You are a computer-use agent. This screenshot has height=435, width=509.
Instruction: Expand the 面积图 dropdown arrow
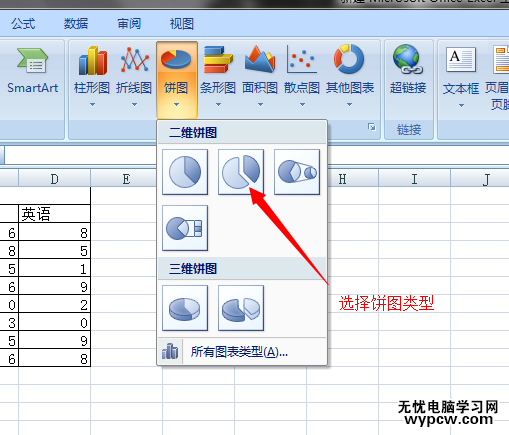click(x=260, y=105)
